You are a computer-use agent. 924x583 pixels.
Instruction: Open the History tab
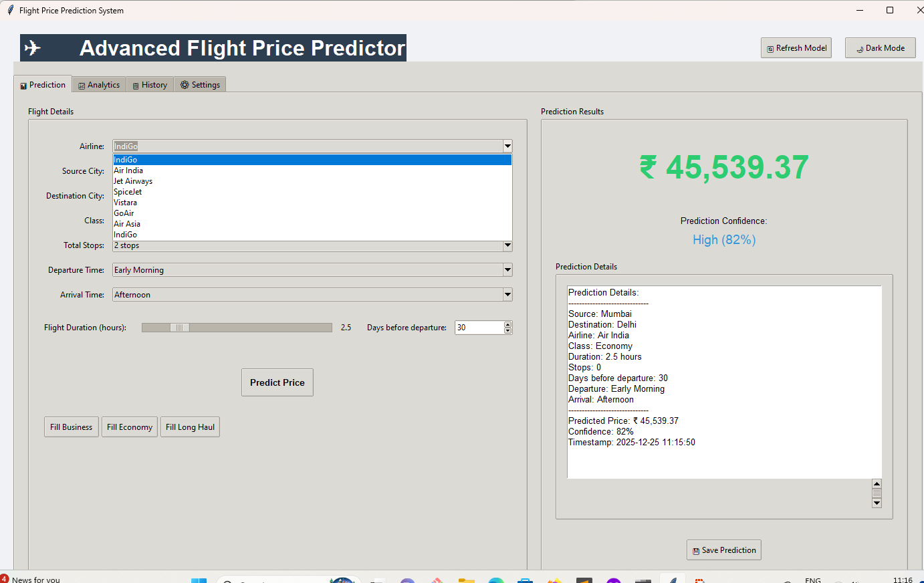click(150, 85)
